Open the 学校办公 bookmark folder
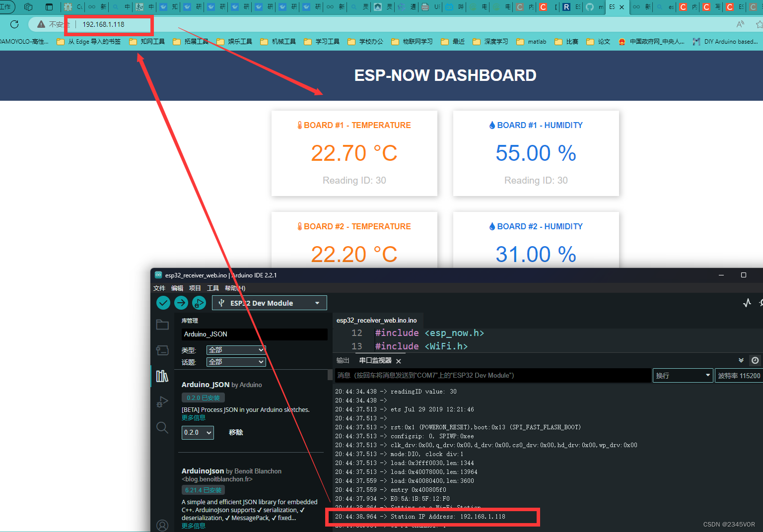This screenshot has height=532, width=763. click(x=365, y=42)
